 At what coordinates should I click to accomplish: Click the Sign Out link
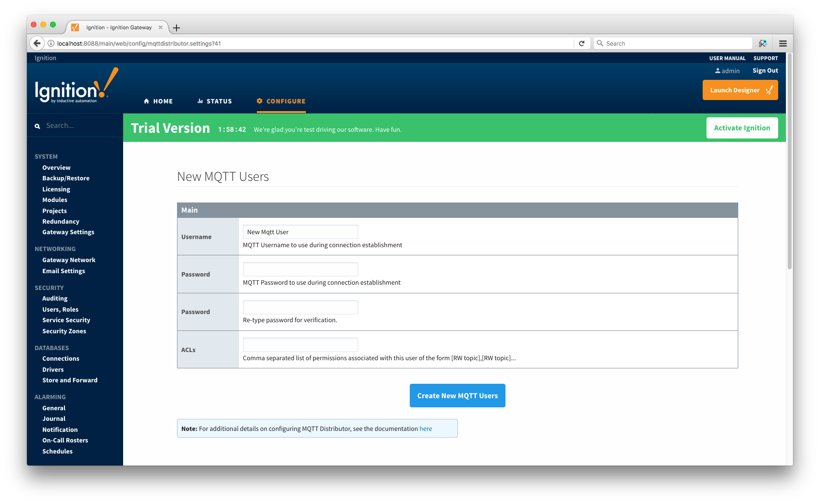(x=765, y=71)
